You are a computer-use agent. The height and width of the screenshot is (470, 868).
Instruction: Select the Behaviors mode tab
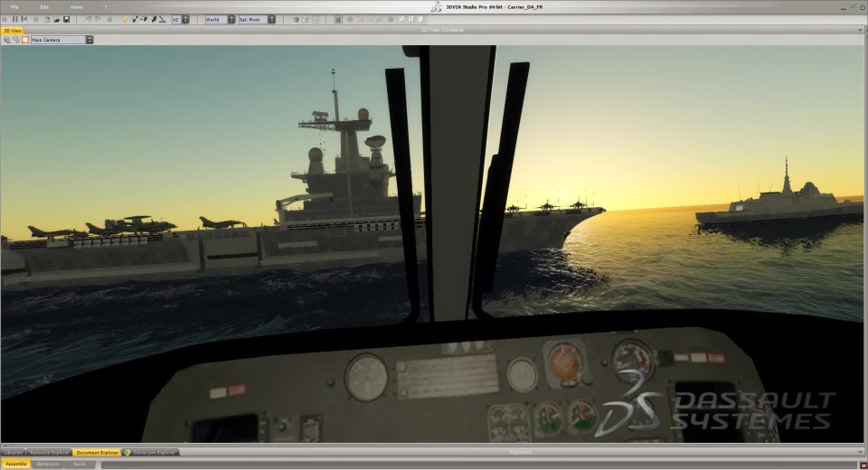tap(48, 464)
